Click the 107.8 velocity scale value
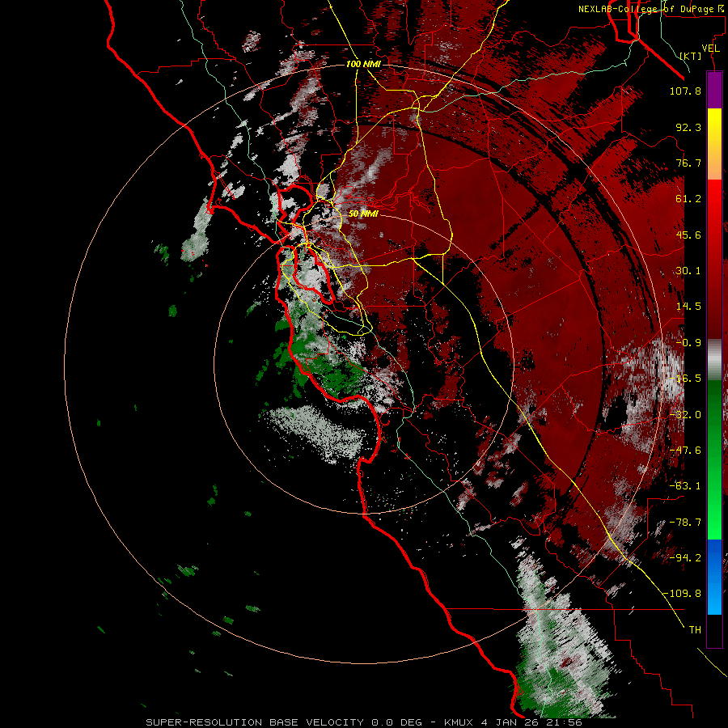This screenshot has width=728, height=728. tap(685, 91)
